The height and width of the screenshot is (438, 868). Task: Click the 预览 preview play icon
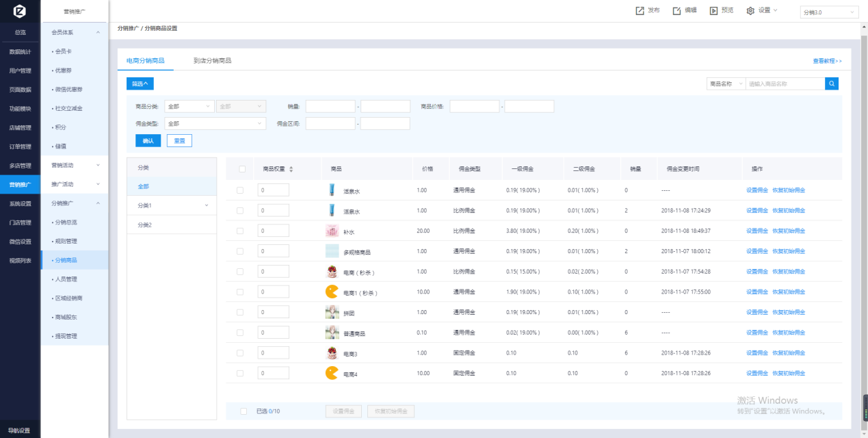(x=713, y=10)
